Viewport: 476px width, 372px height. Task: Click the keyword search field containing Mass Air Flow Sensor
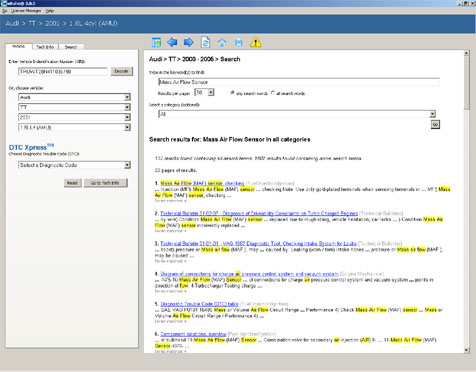(299, 82)
